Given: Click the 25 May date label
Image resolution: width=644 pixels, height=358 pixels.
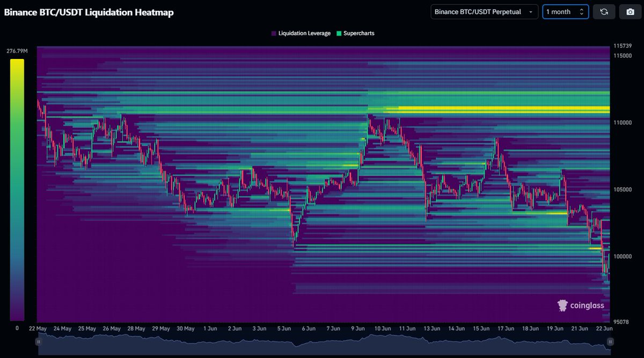Looking at the screenshot, I should [x=87, y=329].
